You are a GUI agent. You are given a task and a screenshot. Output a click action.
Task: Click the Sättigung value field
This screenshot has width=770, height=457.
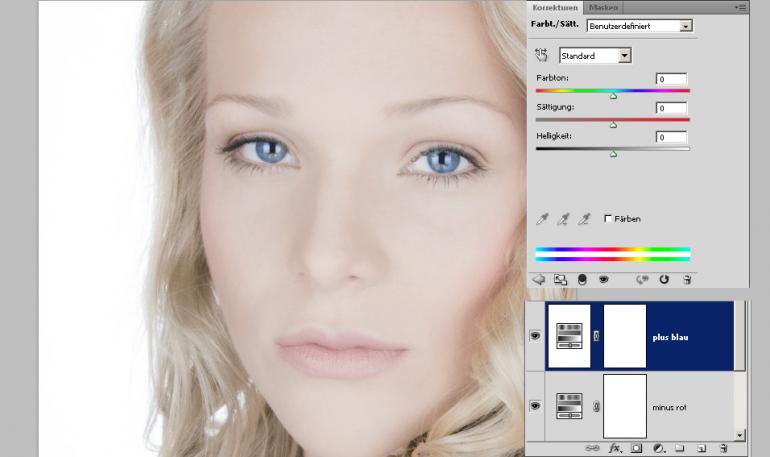(671, 108)
